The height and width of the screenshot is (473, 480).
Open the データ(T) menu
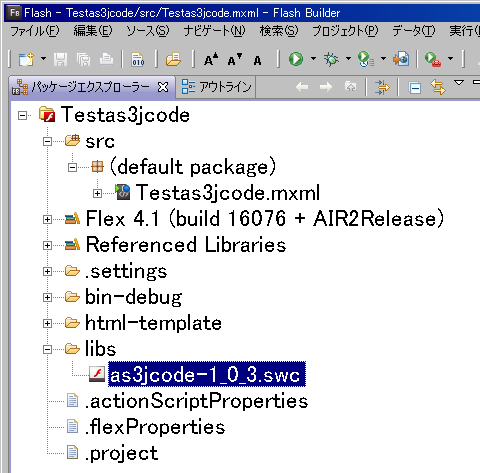pos(413,31)
